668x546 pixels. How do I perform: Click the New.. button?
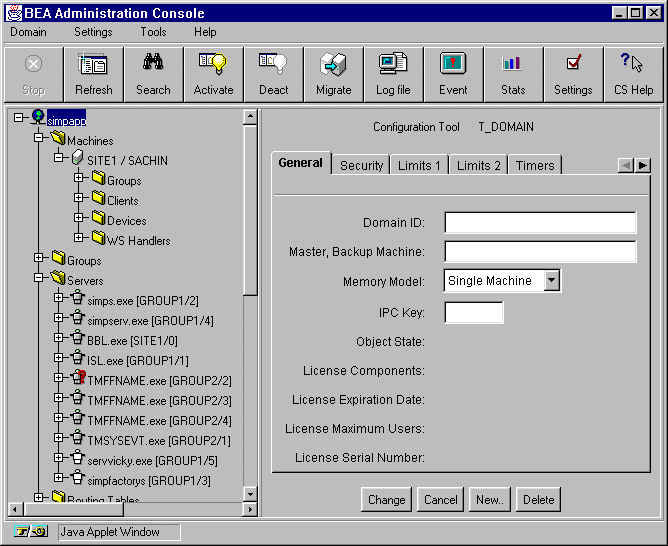point(489,499)
